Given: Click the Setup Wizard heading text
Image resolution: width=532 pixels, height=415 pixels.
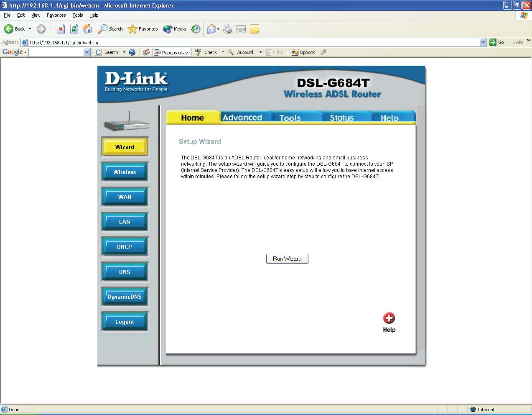Looking at the screenshot, I should click(200, 141).
